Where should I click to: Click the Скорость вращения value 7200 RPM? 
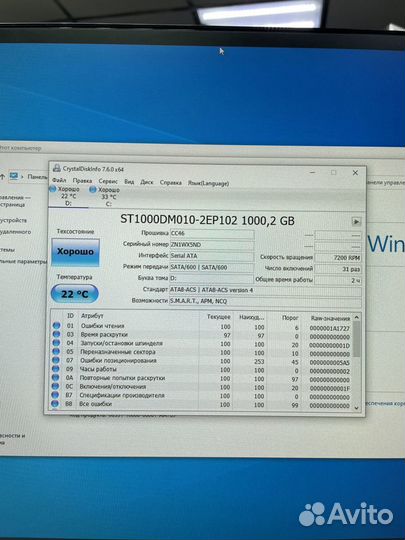pyautogui.click(x=338, y=258)
